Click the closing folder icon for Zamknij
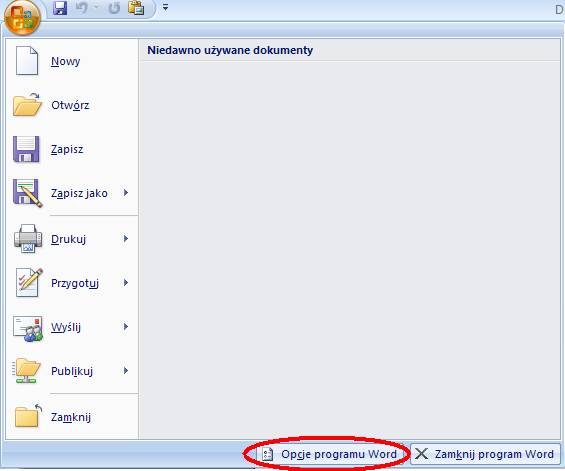This screenshot has width=565, height=471. point(28,416)
